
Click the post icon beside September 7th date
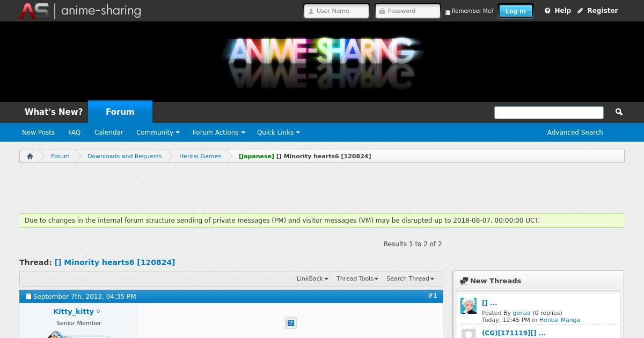tap(29, 297)
